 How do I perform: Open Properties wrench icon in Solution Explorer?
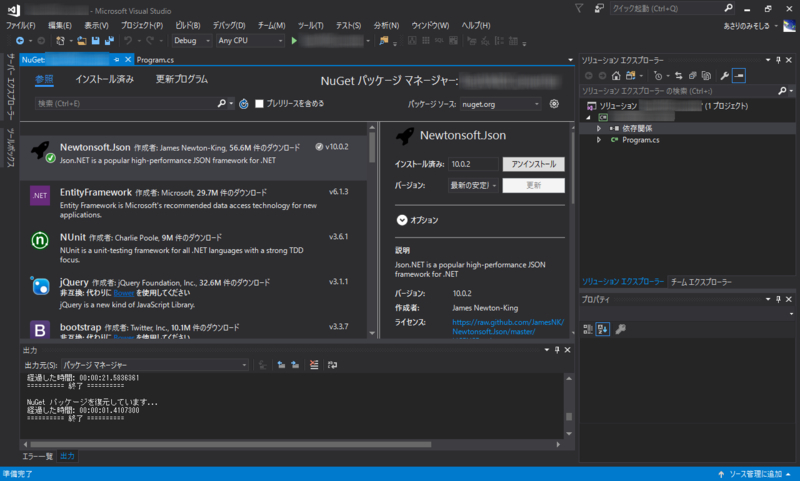click(x=724, y=76)
